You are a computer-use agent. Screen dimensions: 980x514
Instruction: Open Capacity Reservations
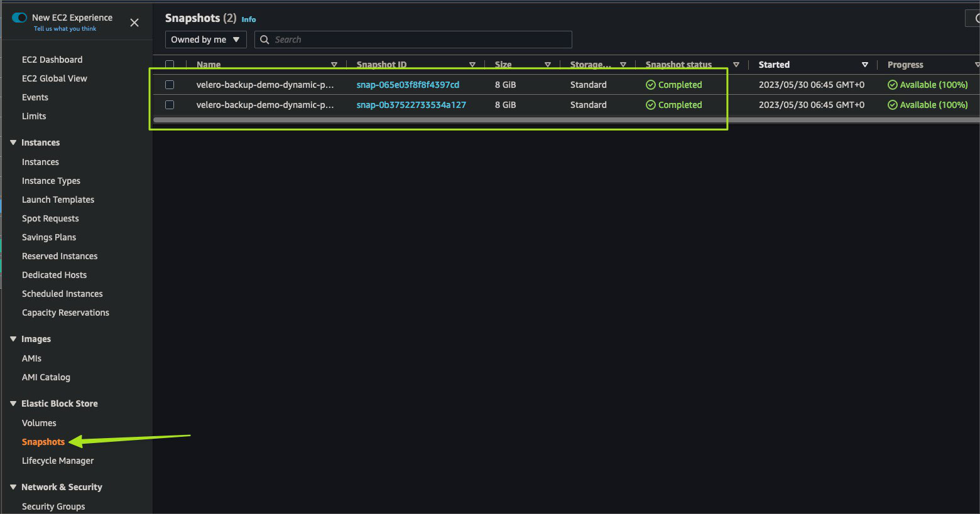pyautogui.click(x=65, y=313)
